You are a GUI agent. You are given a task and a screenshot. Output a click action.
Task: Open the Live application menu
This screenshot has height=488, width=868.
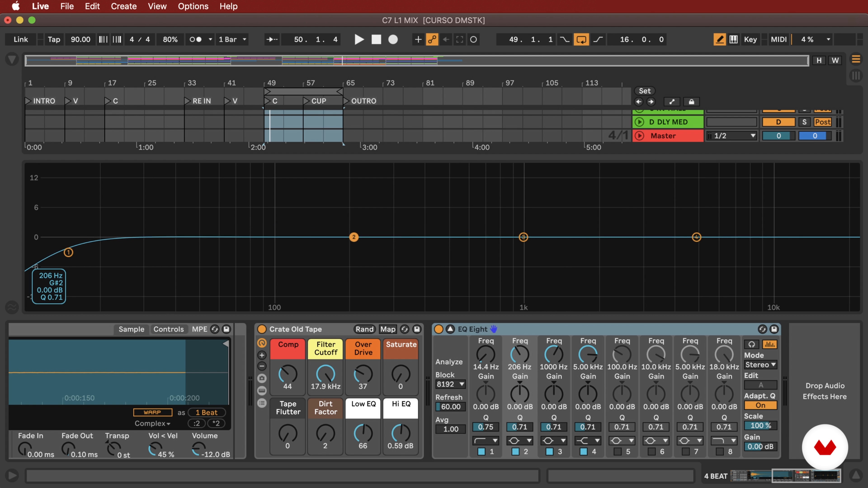tap(40, 6)
